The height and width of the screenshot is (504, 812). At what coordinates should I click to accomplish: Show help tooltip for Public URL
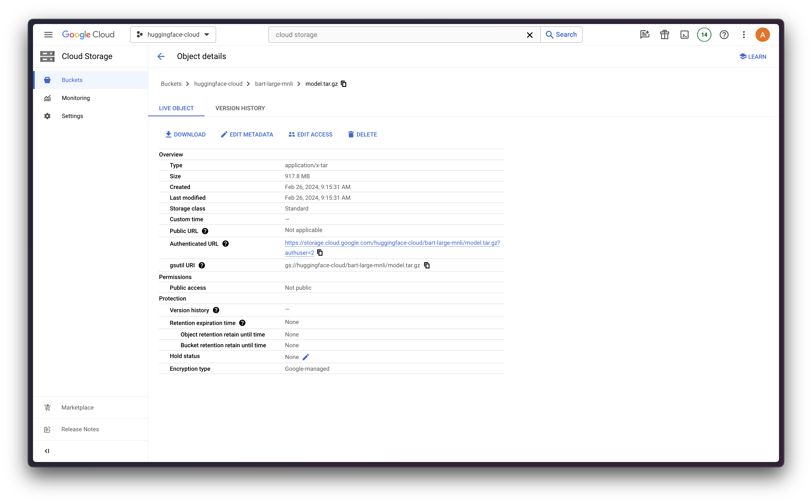[x=205, y=231]
